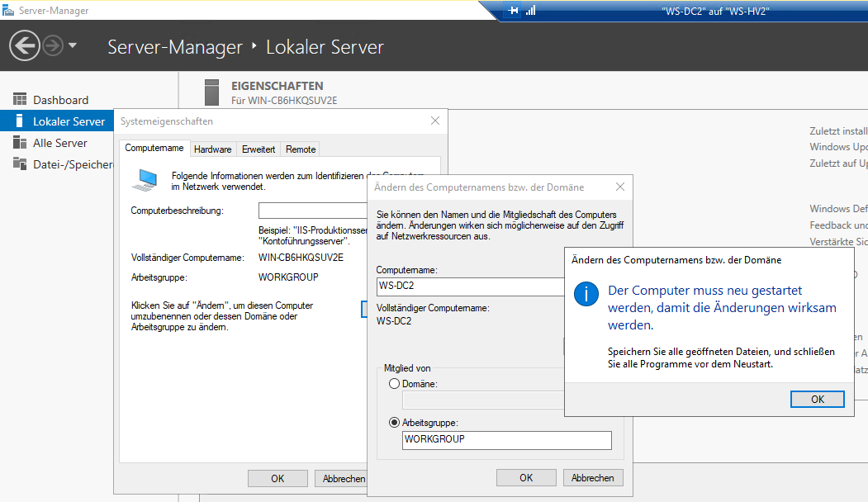This screenshot has width=868, height=502.
Task: Select the Domäne radio button
Action: [x=394, y=384]
